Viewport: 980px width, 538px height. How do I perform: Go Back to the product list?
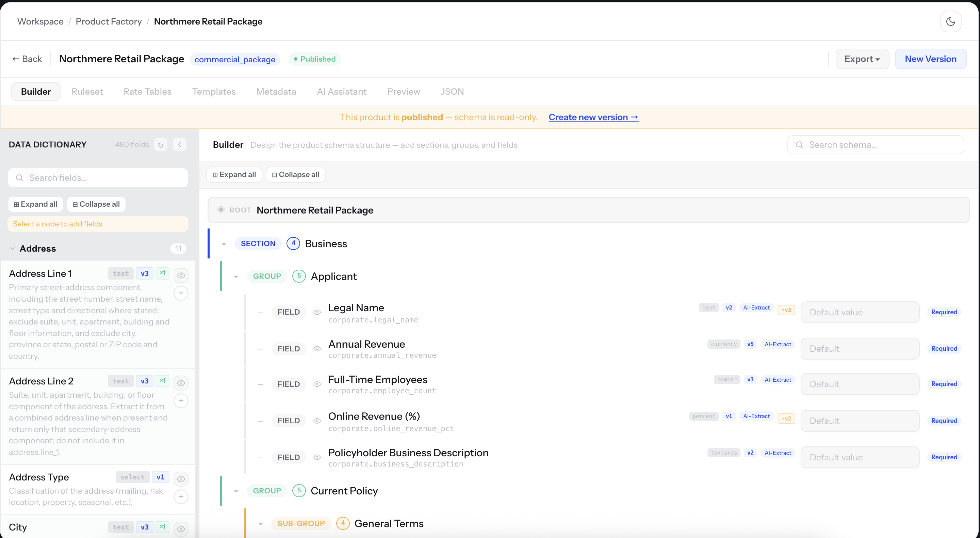(x=27, y=59)
